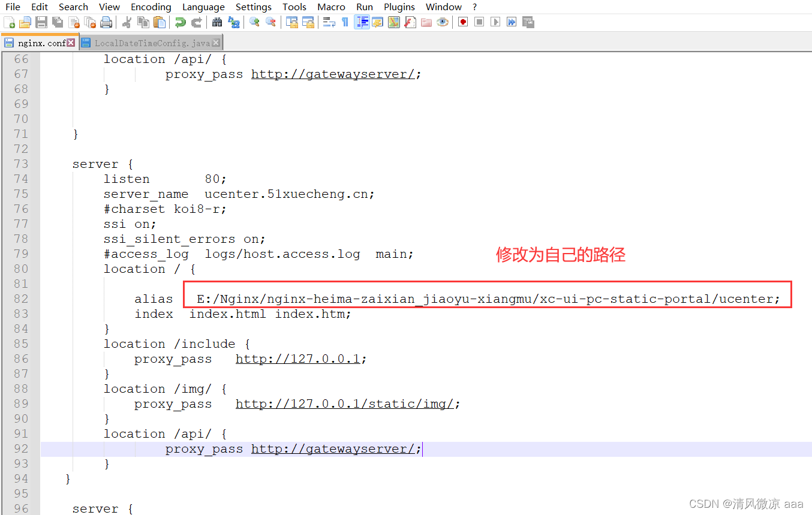Click the Redo arrow icon
Screen dimensions: 812x515
tap(196, 23)
